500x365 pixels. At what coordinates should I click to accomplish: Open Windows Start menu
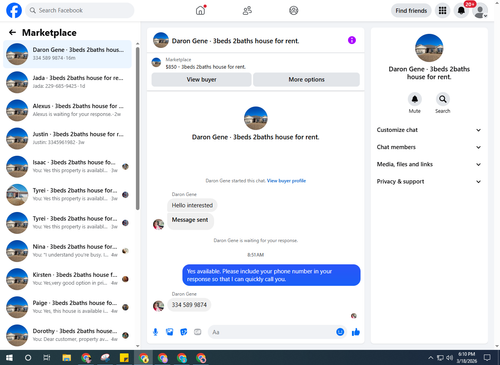(9, 358)
